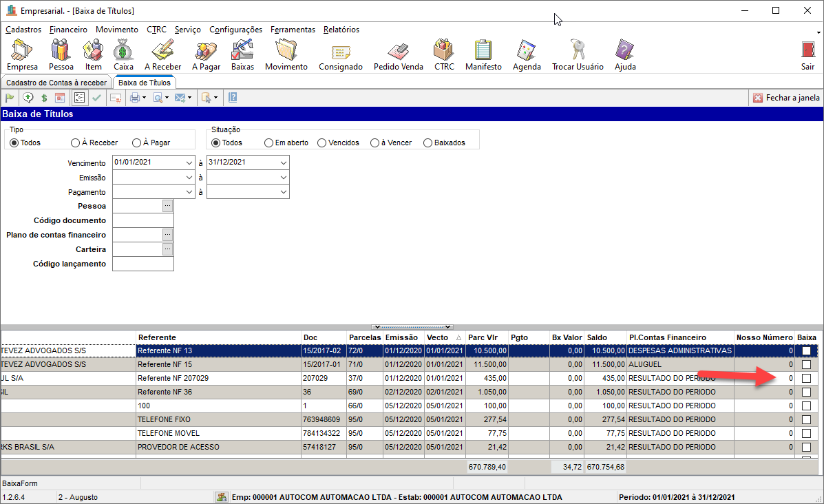The height and width of the screenshot is (504, 824).
Task: Expand the Pagamento end date dropdown
Action: pyautogui.click(x=283, y=192)
